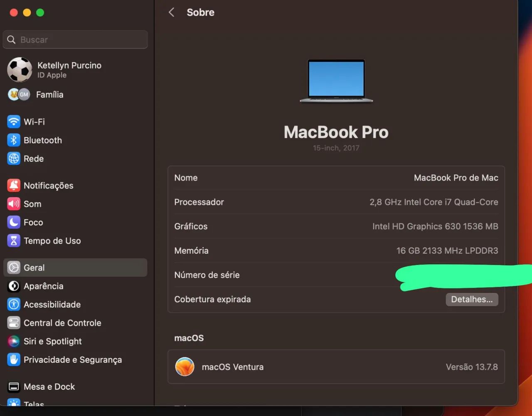532x416 pixels.
Task: Minimize window with yellow button
Action: [27, 12]
